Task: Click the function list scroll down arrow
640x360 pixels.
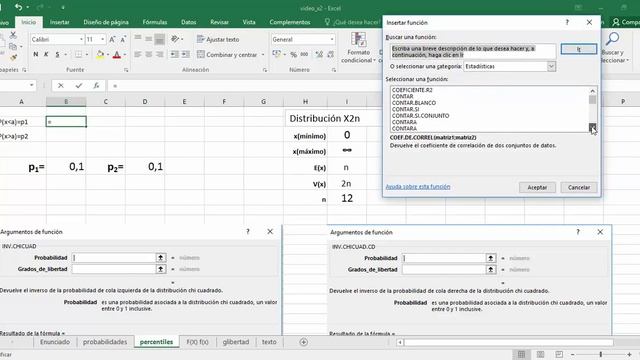Action: pos(592,128)
